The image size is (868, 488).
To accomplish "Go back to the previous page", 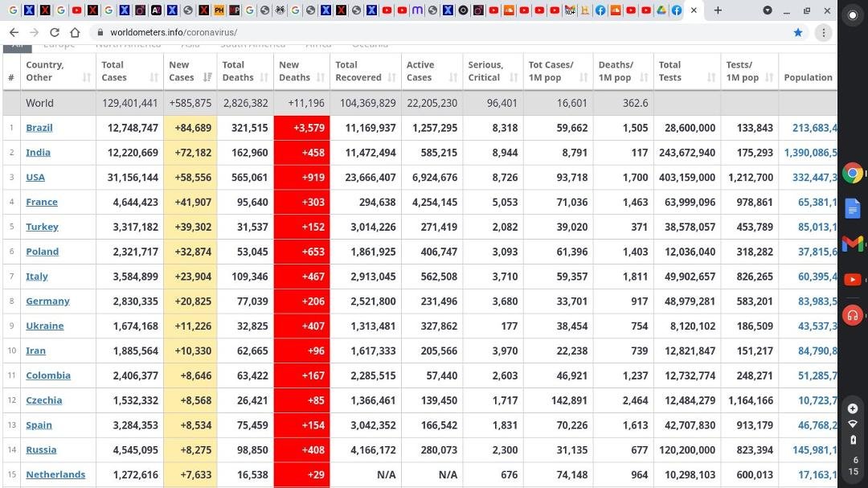I will (14, 32).
